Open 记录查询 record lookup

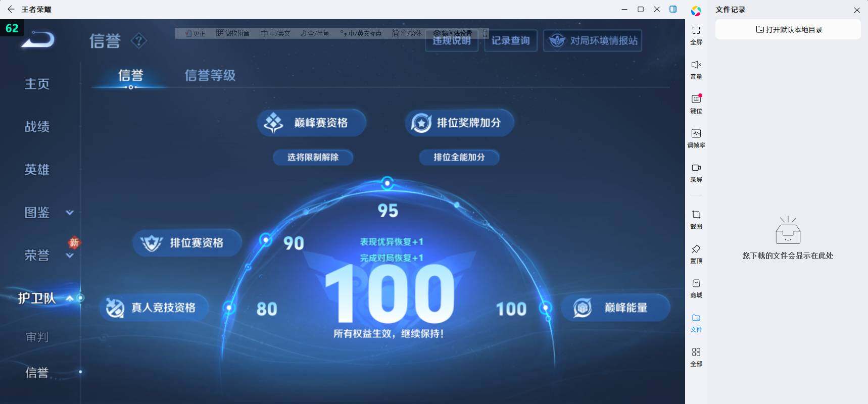[x=511, y=41]
